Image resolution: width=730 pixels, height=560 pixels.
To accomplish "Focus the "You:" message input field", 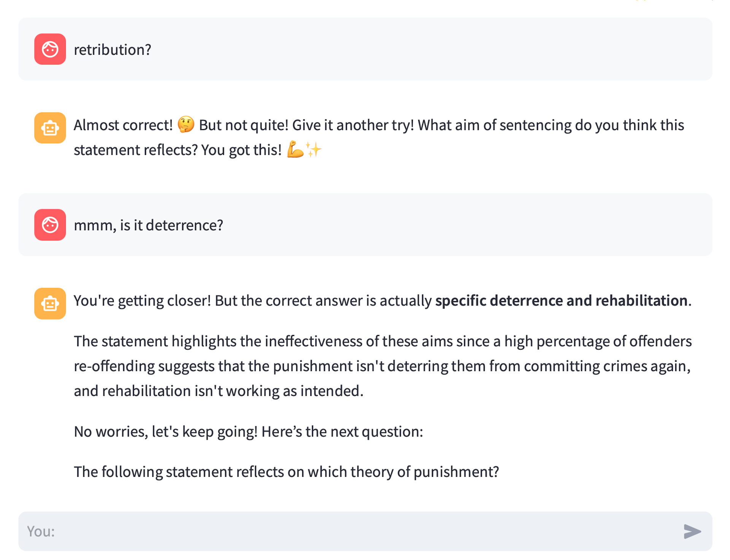I will pyautogui.click(x=342, y=531).
